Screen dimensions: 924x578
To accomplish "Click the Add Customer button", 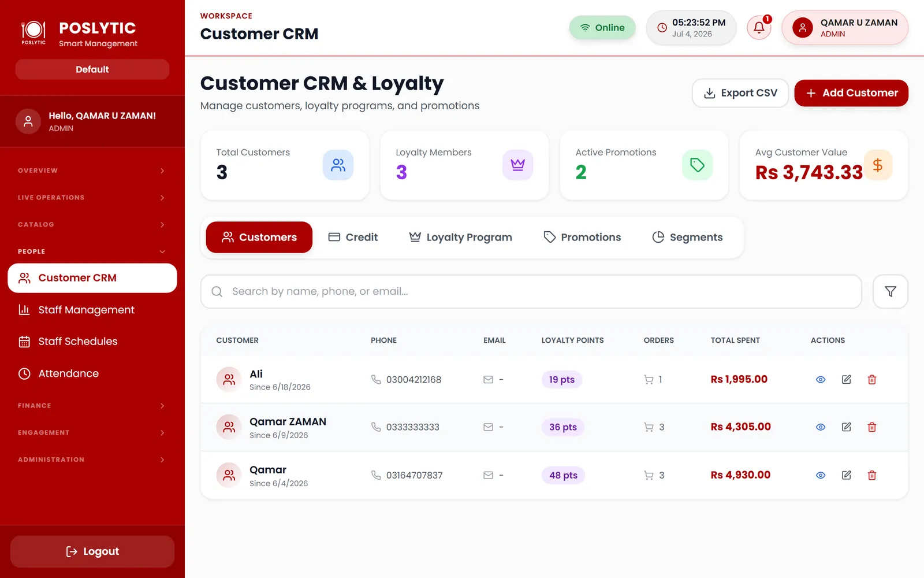I will click(x=851, y=93).
